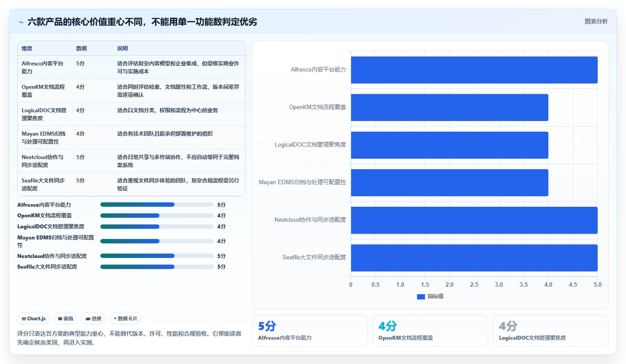Open the 4分 LogicalDOC文档管理聚焦度 data card
The height and width of the screenshot is (364, 626).
coord(550,330)
